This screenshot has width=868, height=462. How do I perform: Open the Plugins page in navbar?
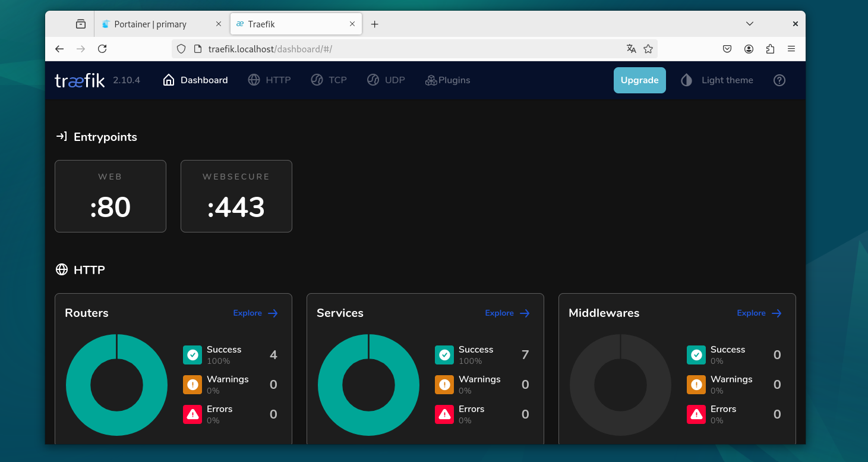[448, 80]
